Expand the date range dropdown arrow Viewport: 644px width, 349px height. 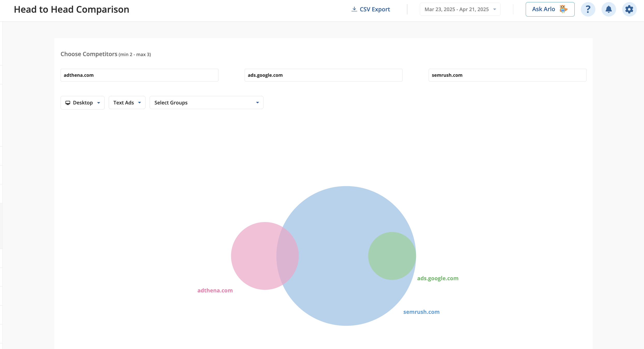click(495, 9)
